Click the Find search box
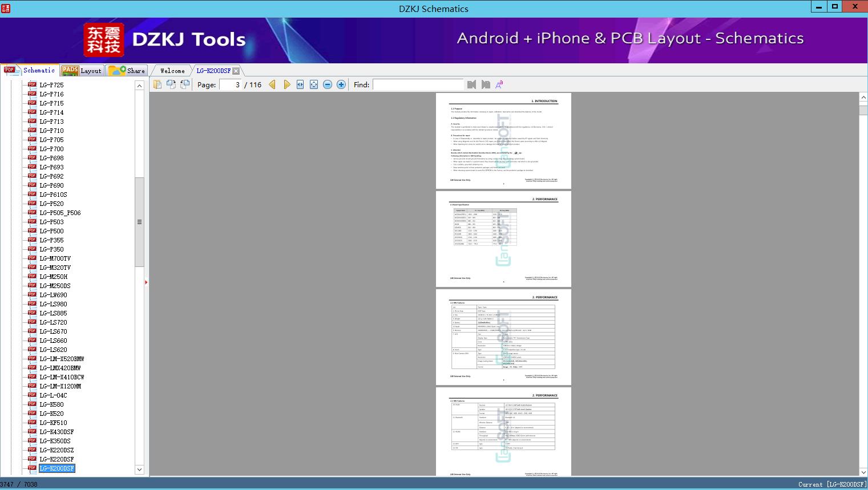The height and width of the screenshot is (490, 868). point(418,84)
